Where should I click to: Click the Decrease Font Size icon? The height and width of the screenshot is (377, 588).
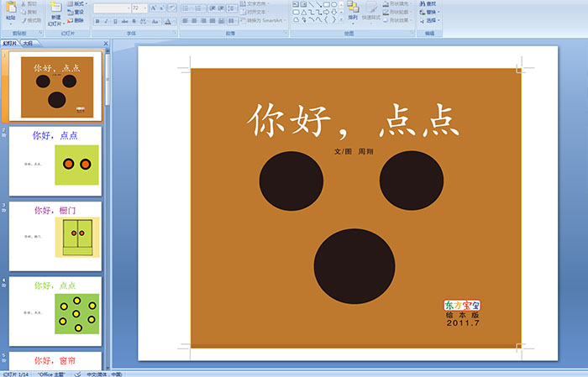(162, 8)
